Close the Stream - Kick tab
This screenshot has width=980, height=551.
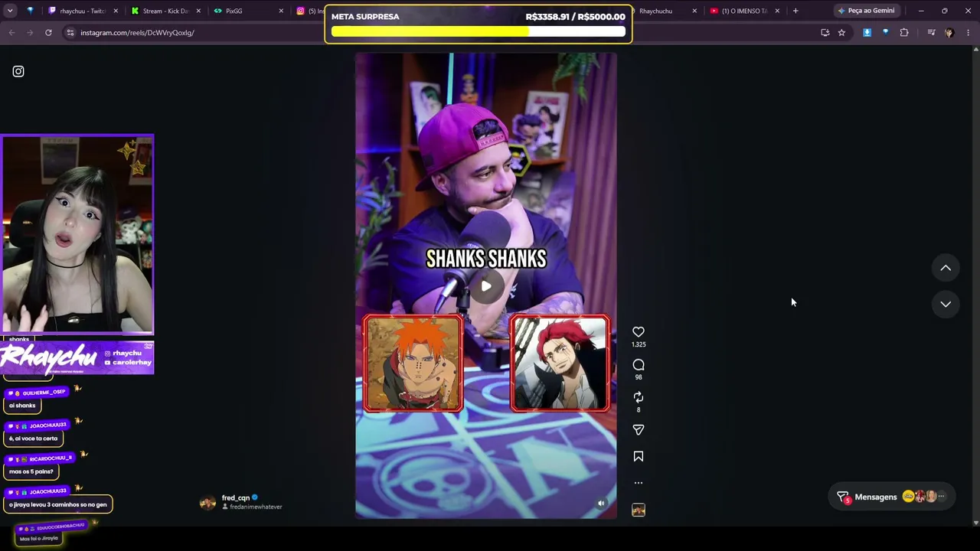point(198,11)
